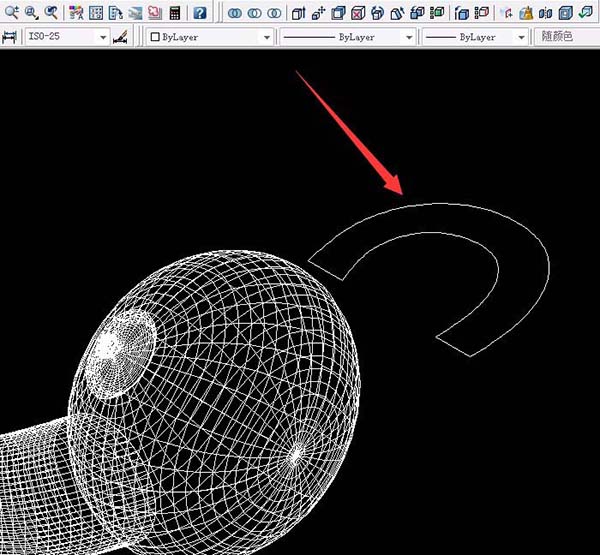This screenshot has height=555, width=600.
Task: Select the Subtract solids tool
Action: [254, 13]
